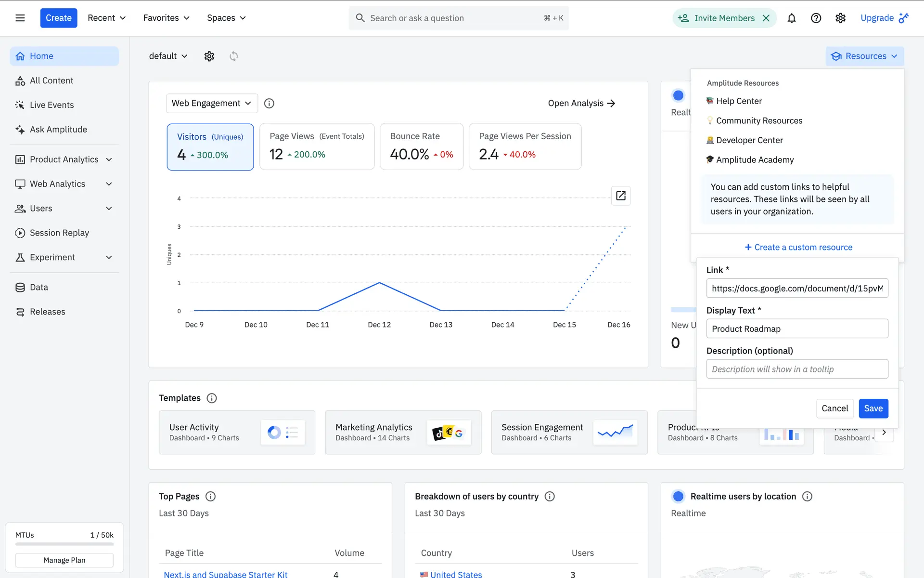924x578 pixels.
Task: Go to Session Replay in sidebar
Action: pyautogui.click(x=59, y=233)
